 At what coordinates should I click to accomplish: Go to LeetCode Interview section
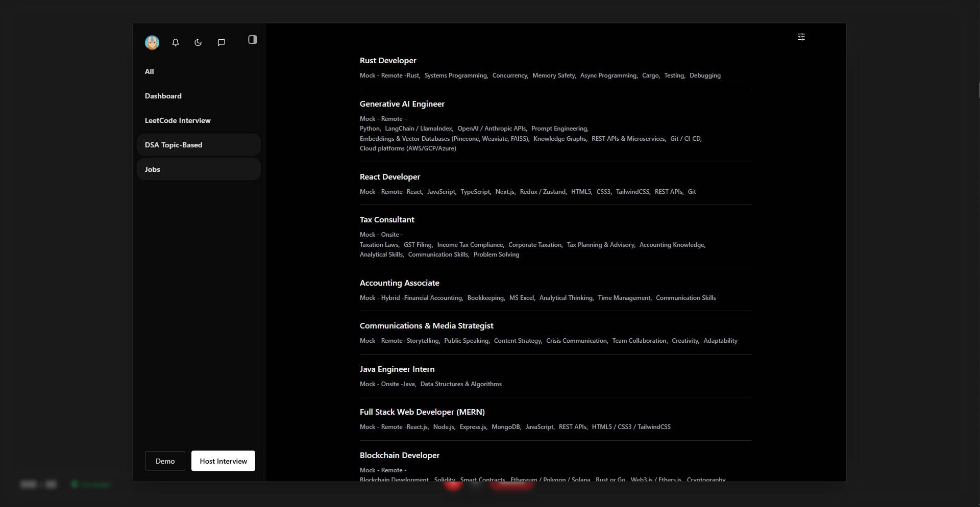point(199,120)
